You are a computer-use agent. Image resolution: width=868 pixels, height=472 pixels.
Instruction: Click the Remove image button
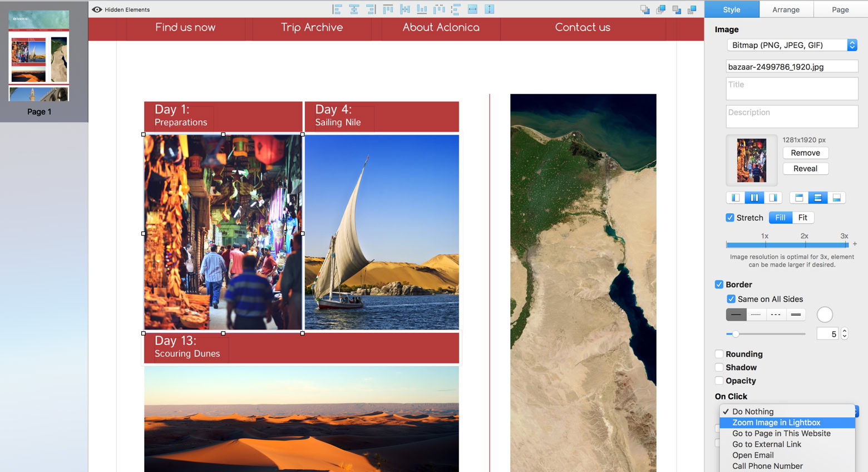(805, 153)
